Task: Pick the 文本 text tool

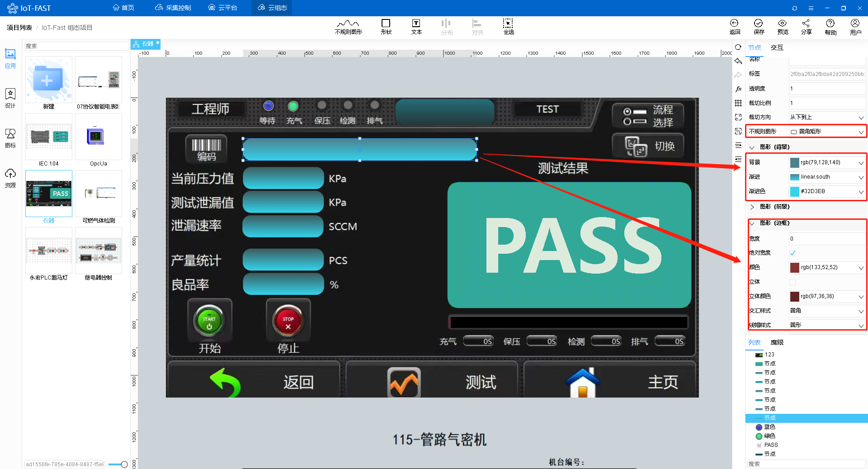Action: [416, 27]
